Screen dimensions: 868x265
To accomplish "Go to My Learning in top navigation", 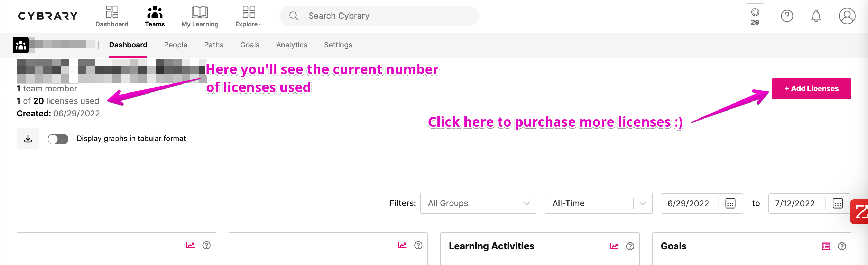I will (x=200, y=16).
